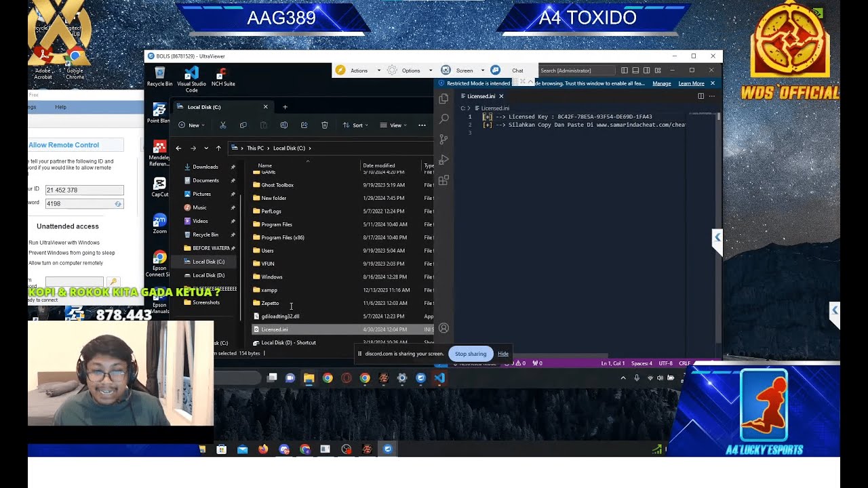Open See more (…) in File Explorer toolbar
The width and height of the screenshot is (868, 488).
pyautogui.click(x=422, y=125)
